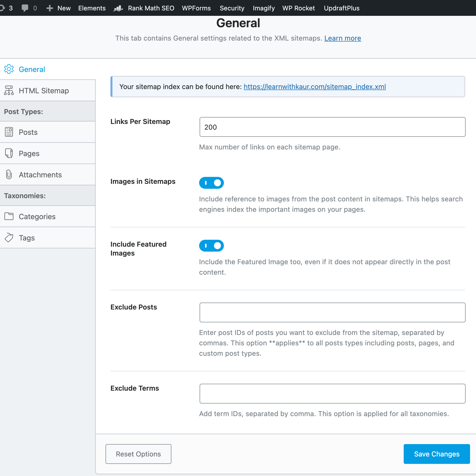
Task: Open the UpdraftPlus menu
Action: coord(342,8)
